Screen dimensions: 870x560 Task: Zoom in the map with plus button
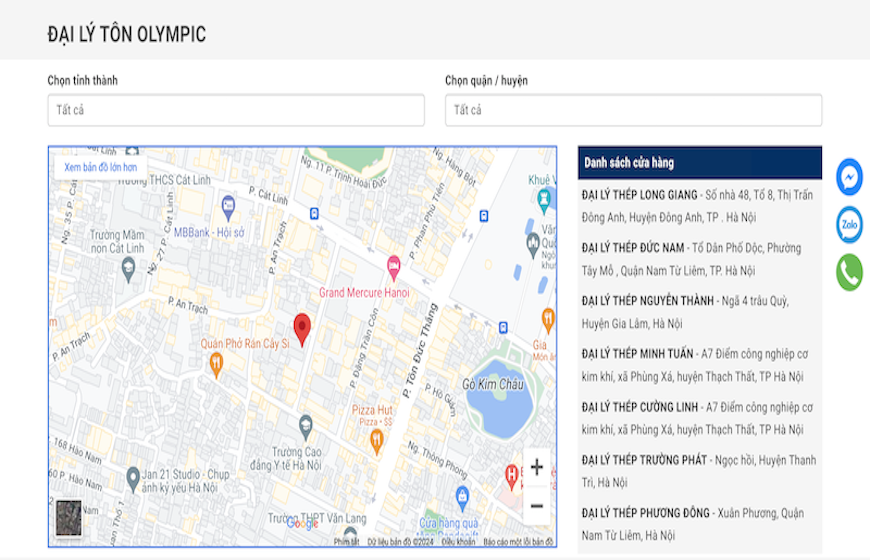coord(536,468)
